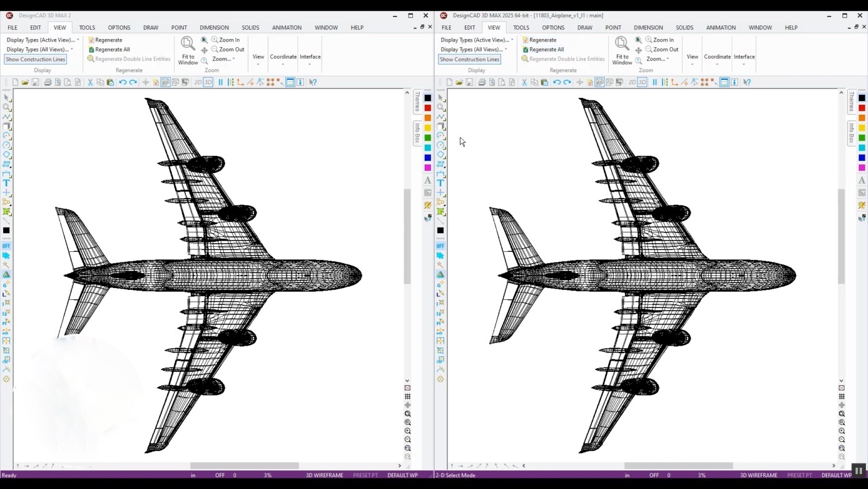Switch drawing mode to 2D with the 2D toggle
This screenshot has width=868, height=489.
coord(198,81)
